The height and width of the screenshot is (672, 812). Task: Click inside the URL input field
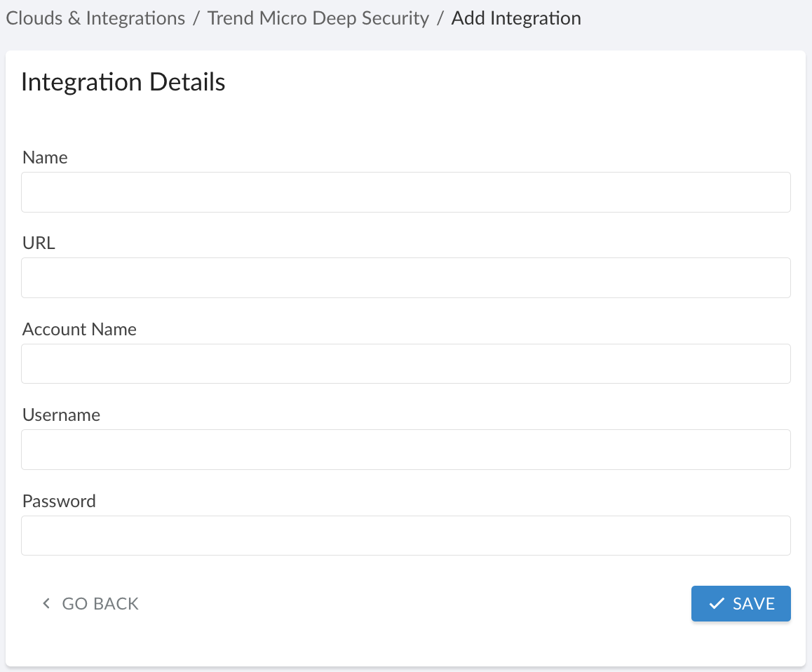[x=405, y=278]
